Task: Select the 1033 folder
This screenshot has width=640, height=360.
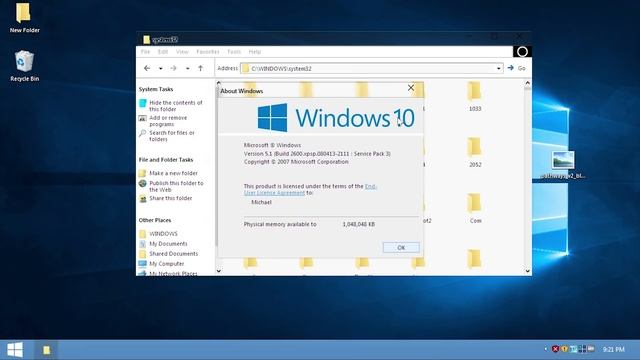Action: [x=475, y=97]
